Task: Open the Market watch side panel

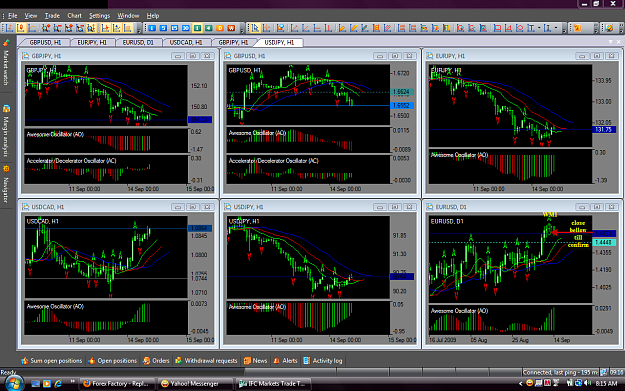Action: pyautogui.click(x=6, y=63)
